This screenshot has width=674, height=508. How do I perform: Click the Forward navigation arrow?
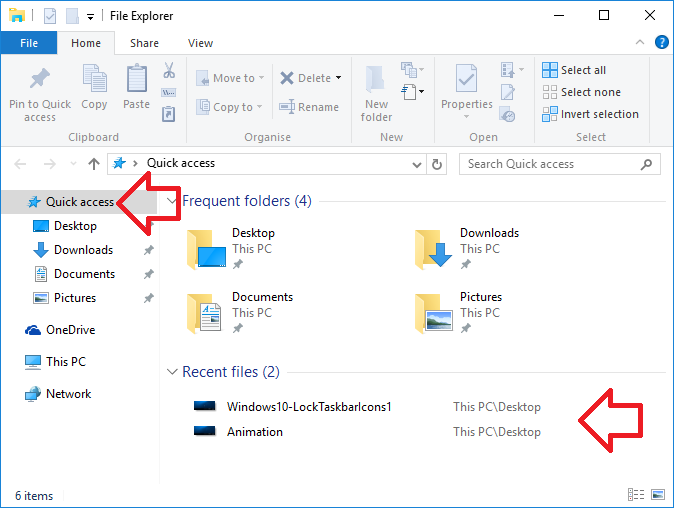(49, 164)
